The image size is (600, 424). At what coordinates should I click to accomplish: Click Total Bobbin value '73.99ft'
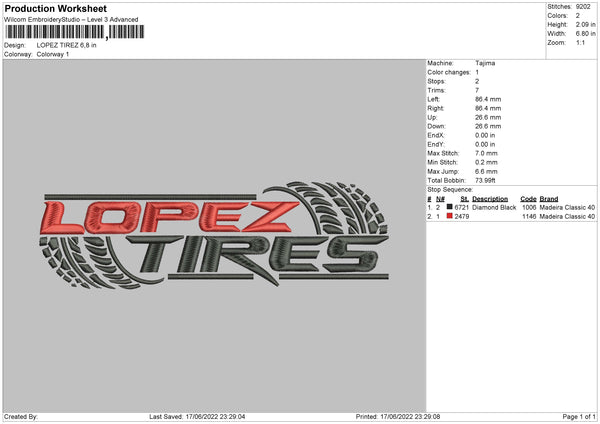(x=485, y=181)
